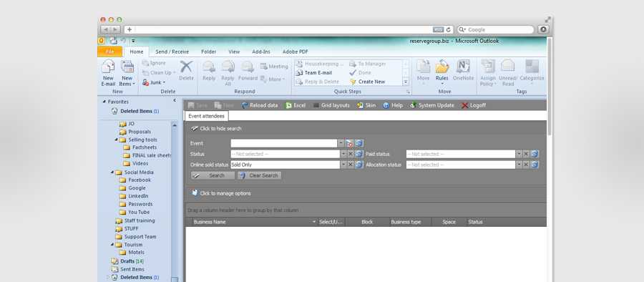
Task: Click the Search button
Action: point(213,175)
